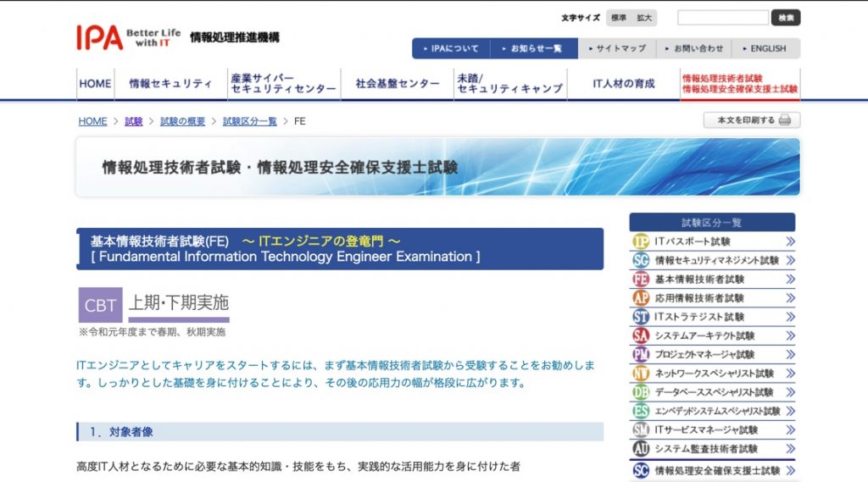
Task: Click the 情報処理安全確保支援士試験 sidebar link
Action: (x=717, y=470)
